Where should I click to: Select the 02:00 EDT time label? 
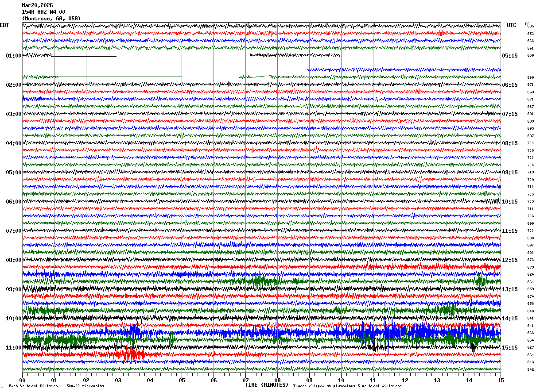pos(14,85)
